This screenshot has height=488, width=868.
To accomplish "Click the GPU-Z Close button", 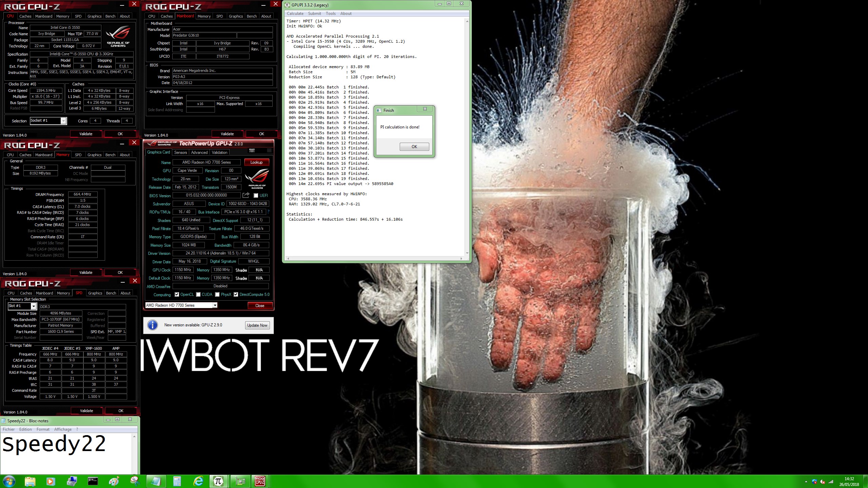I will 260,306.
